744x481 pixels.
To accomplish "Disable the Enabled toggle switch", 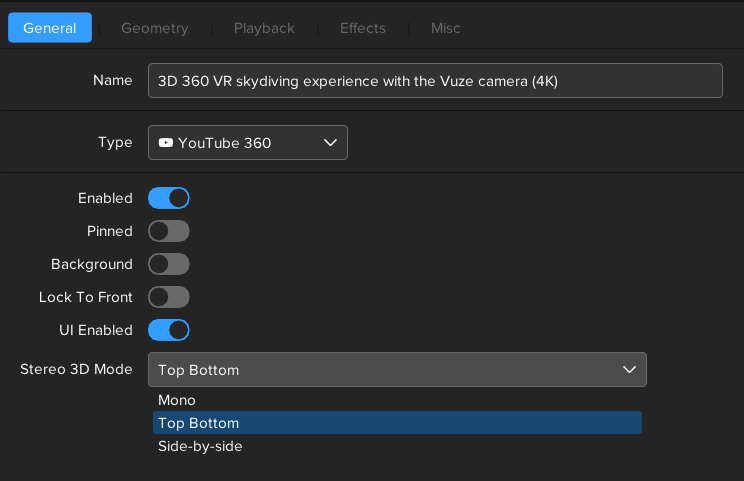I will coord(169,198).
